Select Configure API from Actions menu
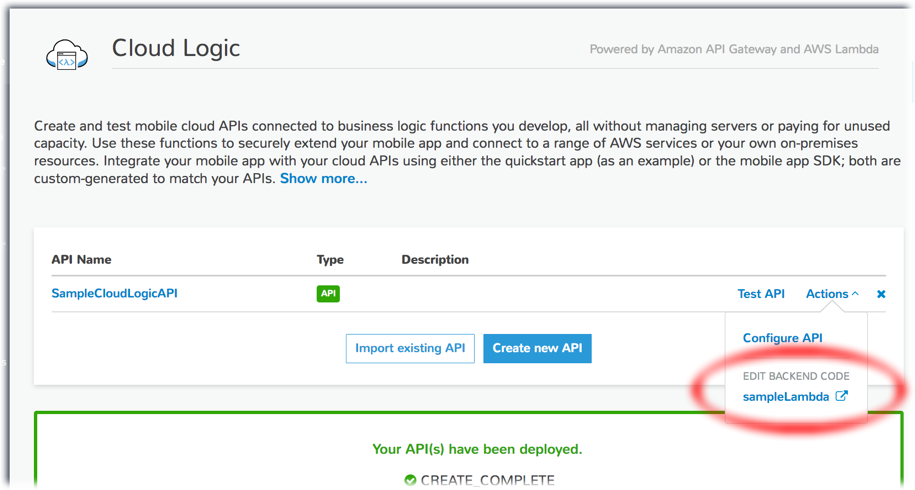915x490 pixels. pyautogui.click(x=783, y=338)
